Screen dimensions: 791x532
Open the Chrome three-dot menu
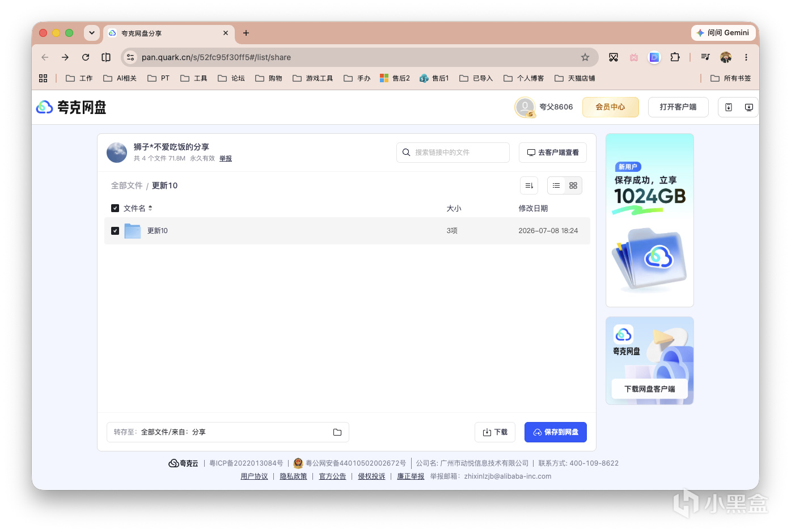[746, 57]
